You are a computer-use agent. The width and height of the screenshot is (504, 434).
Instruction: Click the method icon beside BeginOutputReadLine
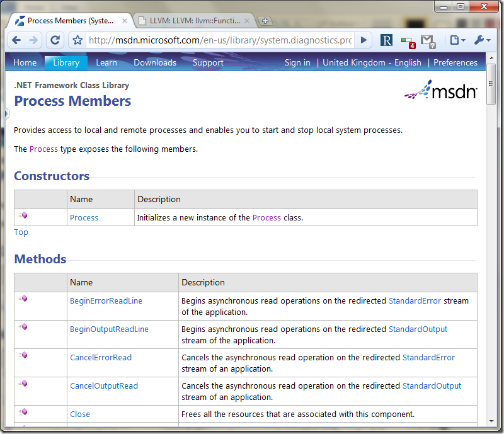[23, 327]
